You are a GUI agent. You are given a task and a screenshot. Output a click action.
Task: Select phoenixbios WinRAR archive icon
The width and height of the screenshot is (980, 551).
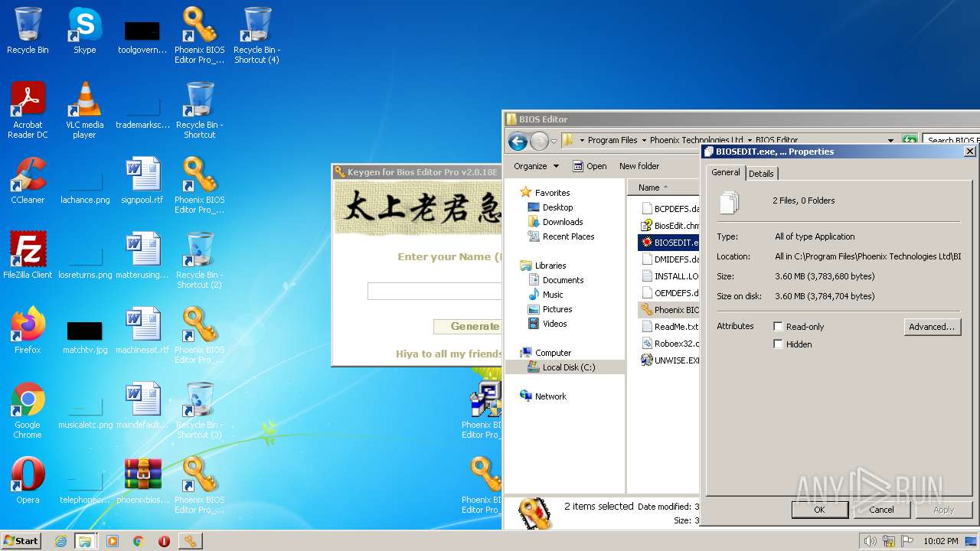pos(142,481)
